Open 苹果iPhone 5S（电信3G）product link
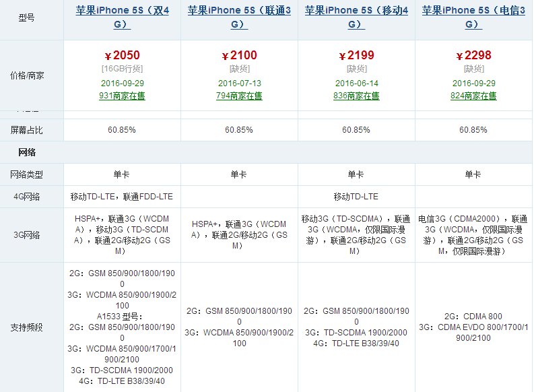Image resolution: width=534 pixels, height=392 pixels. (473, 18)
